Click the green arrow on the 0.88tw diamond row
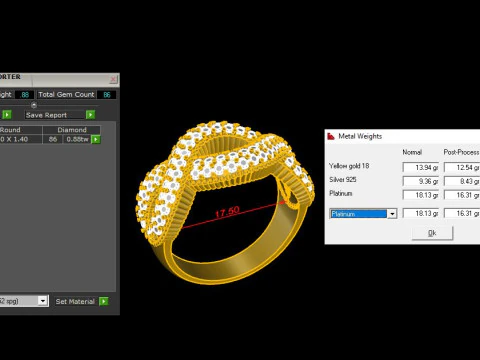The height and width of the screenshot is (360, 480). tap(96, 139)
